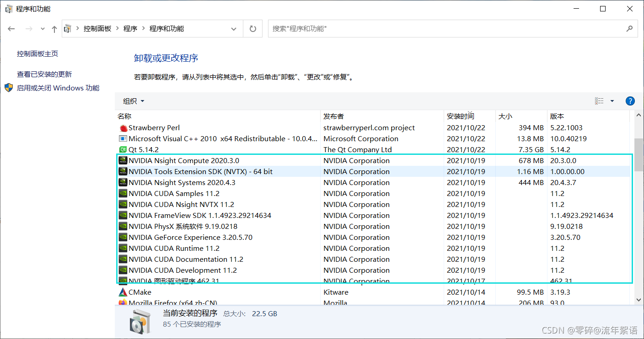Viewport: 644px width, 339px height.
Task: Click the NVIDIA CUDA Development 11.2 icon
Action: [x=123, y=270]
